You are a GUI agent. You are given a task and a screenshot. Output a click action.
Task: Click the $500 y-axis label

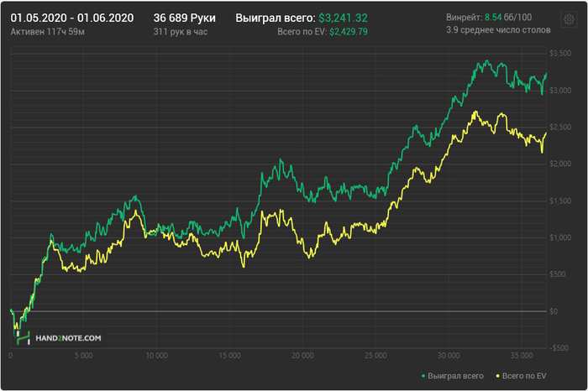pos(557,274)
